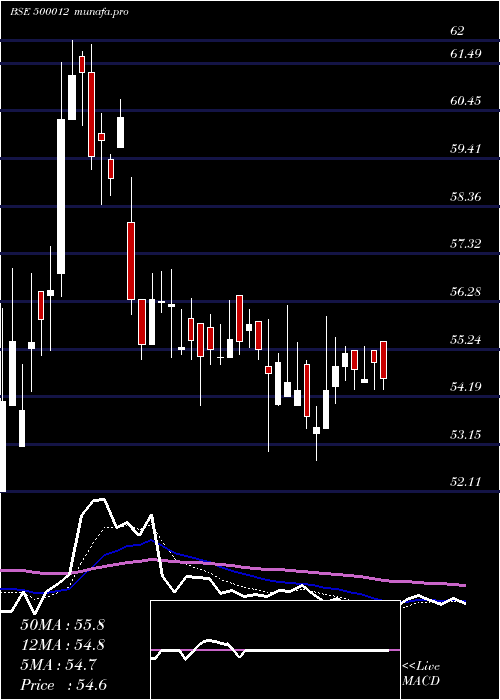Click the BSE 500012 ticker label
Viewport: 500px width, 700px height.
point(39,12)
